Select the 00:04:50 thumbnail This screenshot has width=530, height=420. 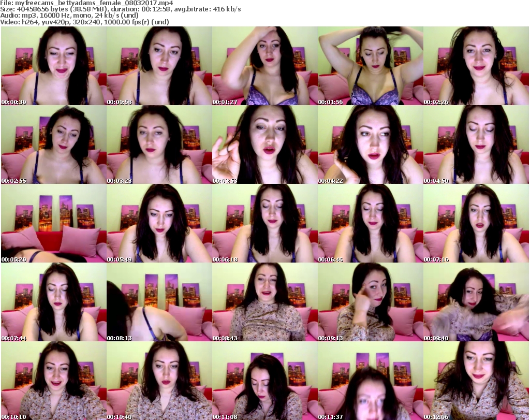pyautogui.click(x=476, y=144)
